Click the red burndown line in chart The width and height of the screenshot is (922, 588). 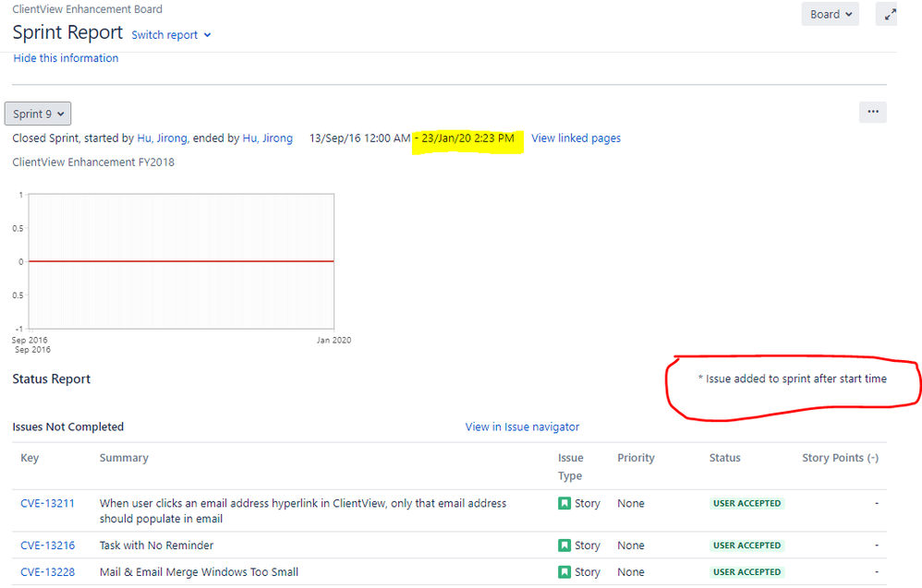point(181,261)
